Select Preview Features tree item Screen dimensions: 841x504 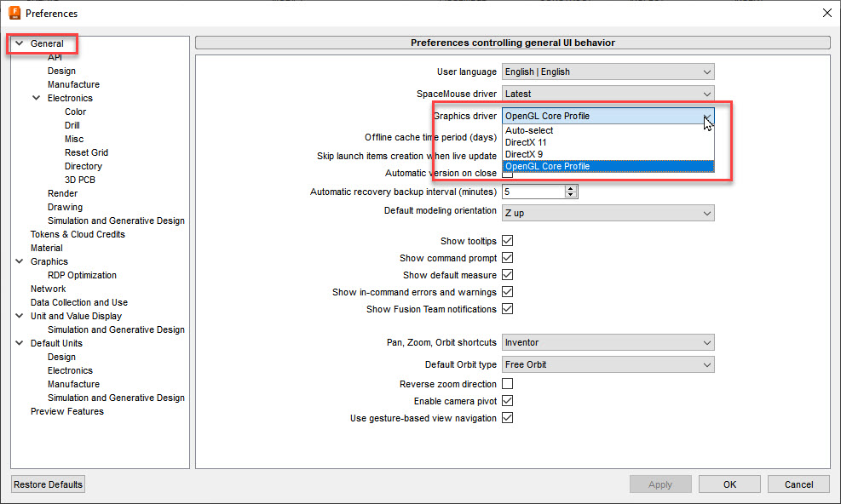67,411
